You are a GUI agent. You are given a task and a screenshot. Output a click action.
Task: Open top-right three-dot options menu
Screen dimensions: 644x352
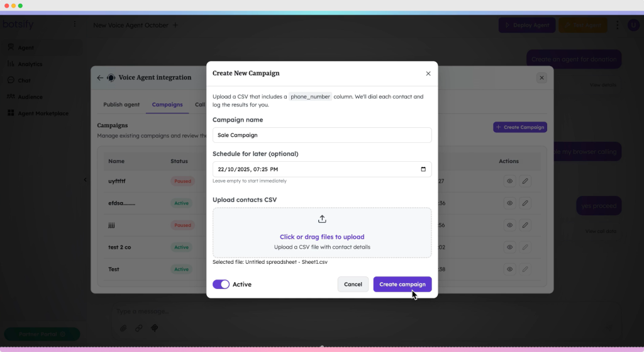click(x=618, y=25)
